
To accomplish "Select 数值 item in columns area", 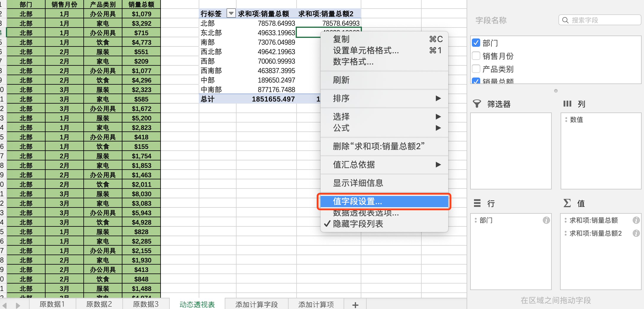I will coord(576,120).
